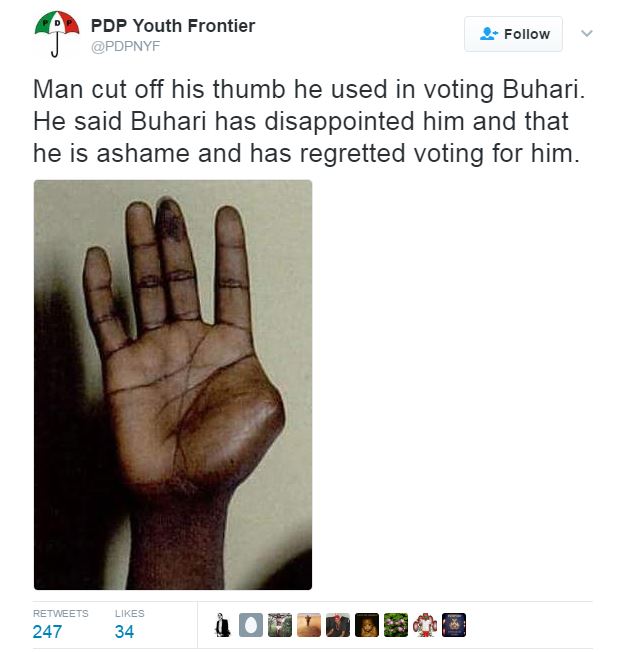Open the tweet options chevron menu

[x=587, y=34]
